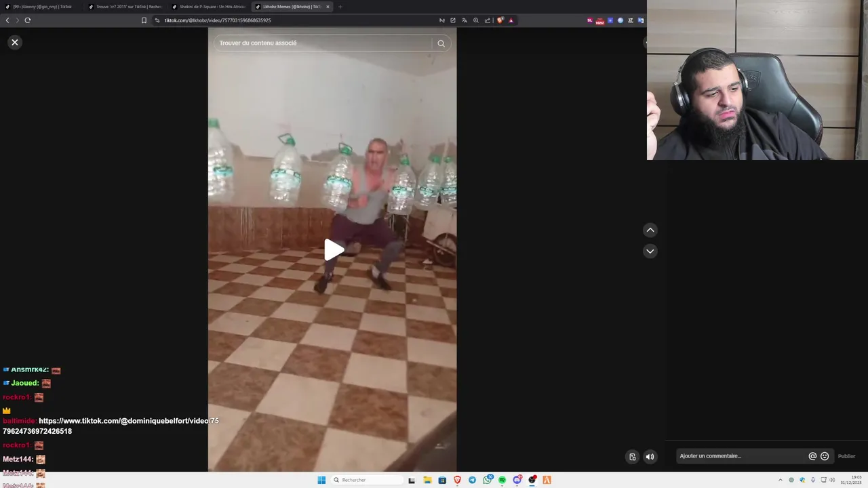Image resolution: width=868 pixels, height=488 pixels.
Task: Click the share icon in address bar
Action: [488, 20]
